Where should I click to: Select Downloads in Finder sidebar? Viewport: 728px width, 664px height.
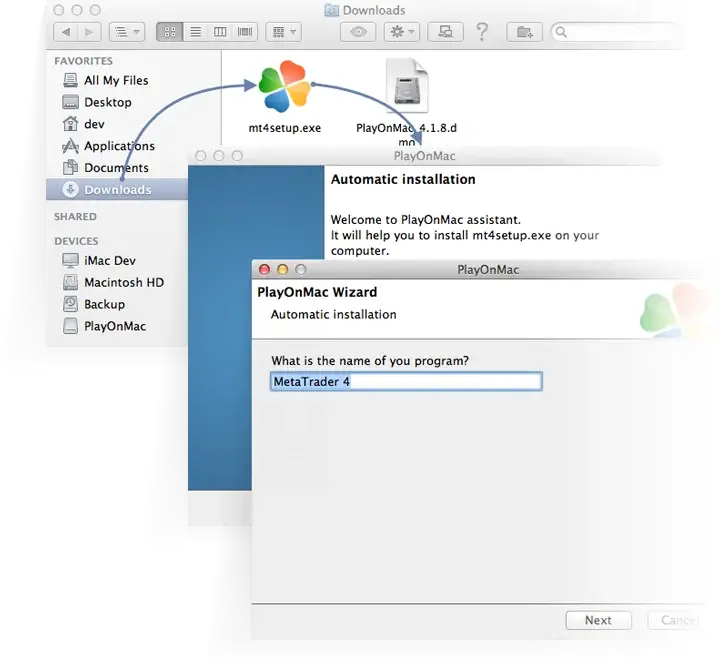[x=117, y=189]
